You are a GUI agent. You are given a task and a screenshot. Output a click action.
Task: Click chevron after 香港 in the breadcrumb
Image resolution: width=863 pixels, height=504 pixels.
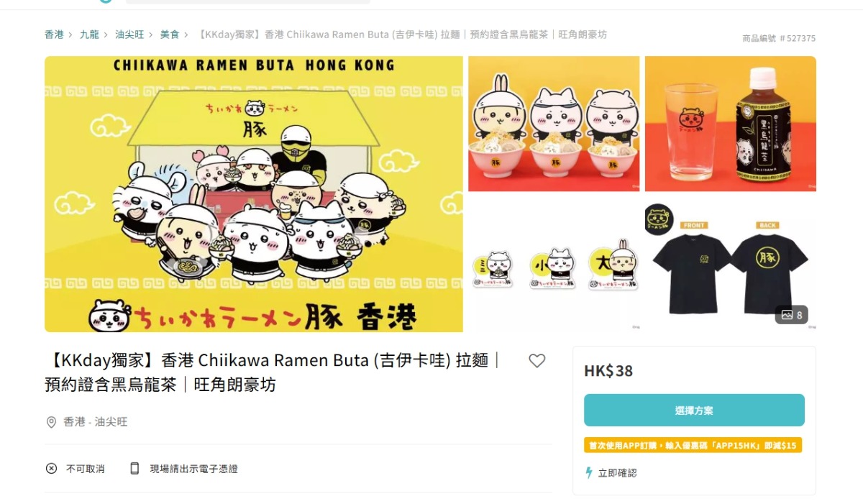[70, 35]
